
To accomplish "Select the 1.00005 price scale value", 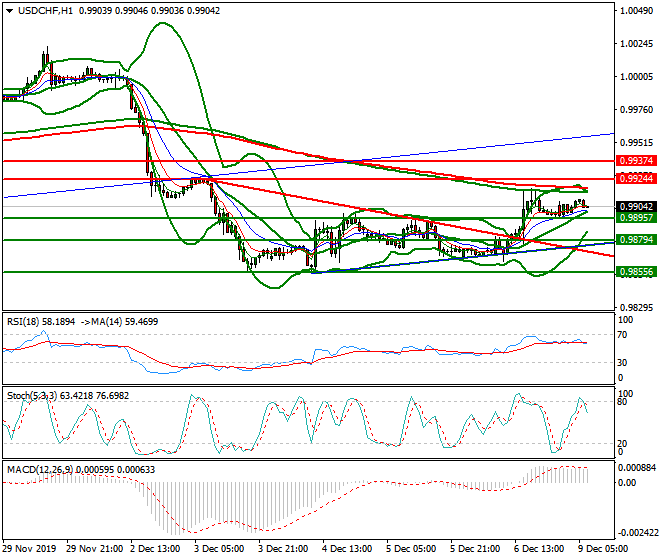I will pos(637,77).
